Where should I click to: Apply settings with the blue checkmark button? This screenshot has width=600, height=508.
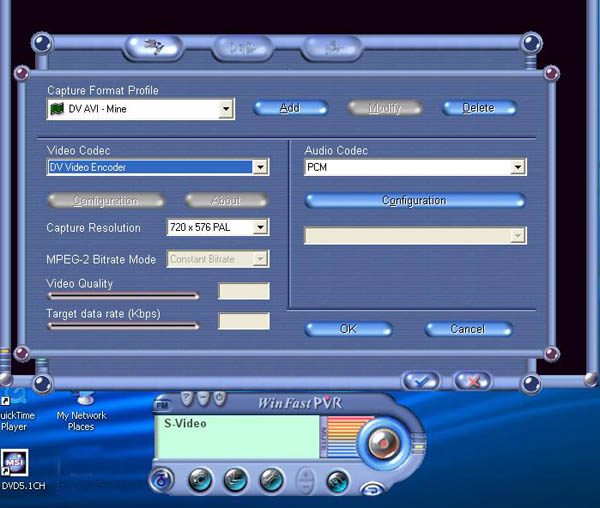421,381
